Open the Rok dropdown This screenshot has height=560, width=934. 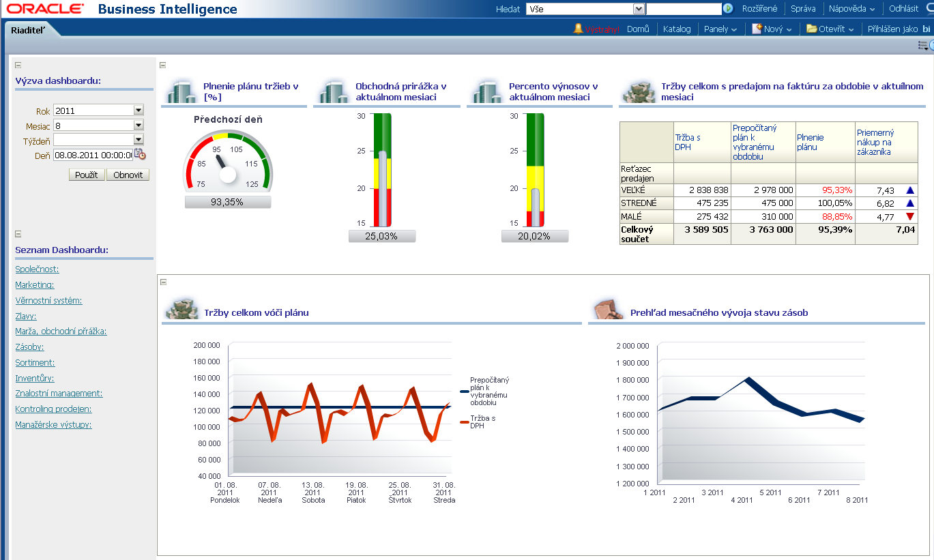[x=138, y=110]
